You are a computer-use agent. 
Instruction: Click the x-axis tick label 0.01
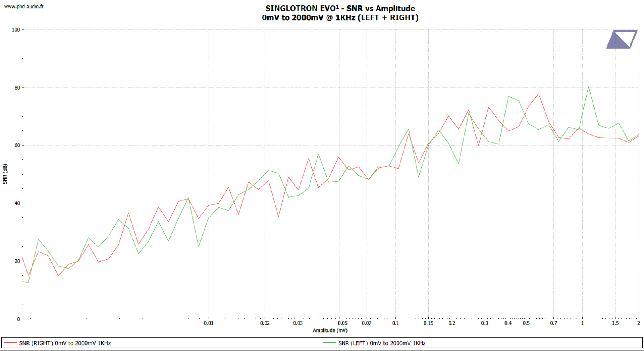pos(209,323)
